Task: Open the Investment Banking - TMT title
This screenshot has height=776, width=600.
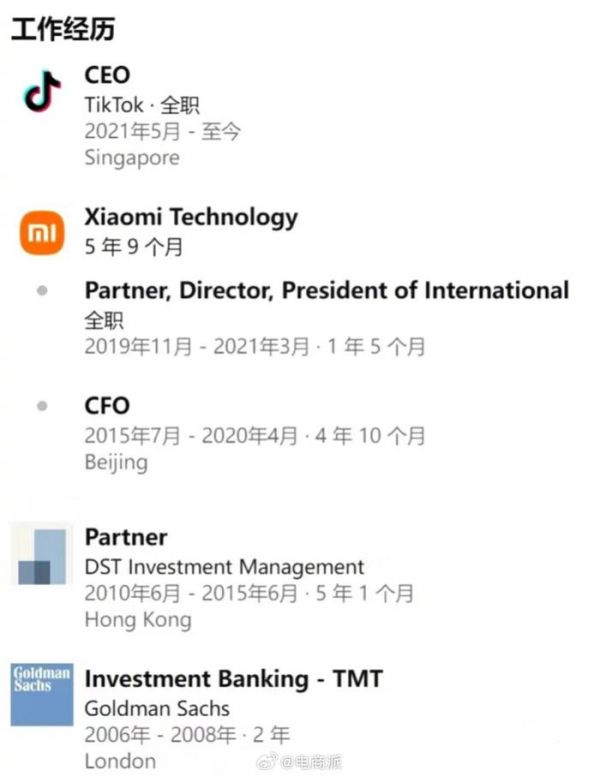Action: click(x=233, y=679)
